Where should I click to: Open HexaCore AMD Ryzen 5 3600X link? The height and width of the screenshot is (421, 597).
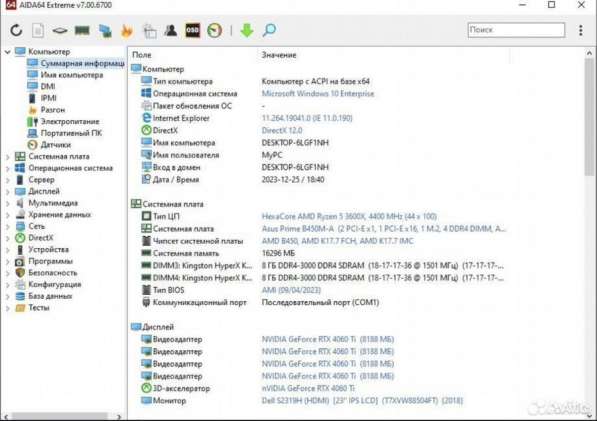click(x=349, y=217)
